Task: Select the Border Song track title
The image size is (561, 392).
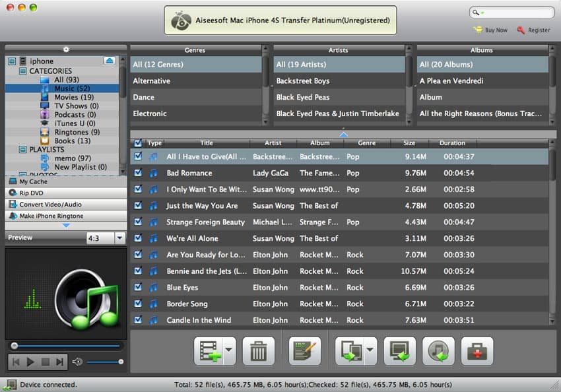Action: 187,304
